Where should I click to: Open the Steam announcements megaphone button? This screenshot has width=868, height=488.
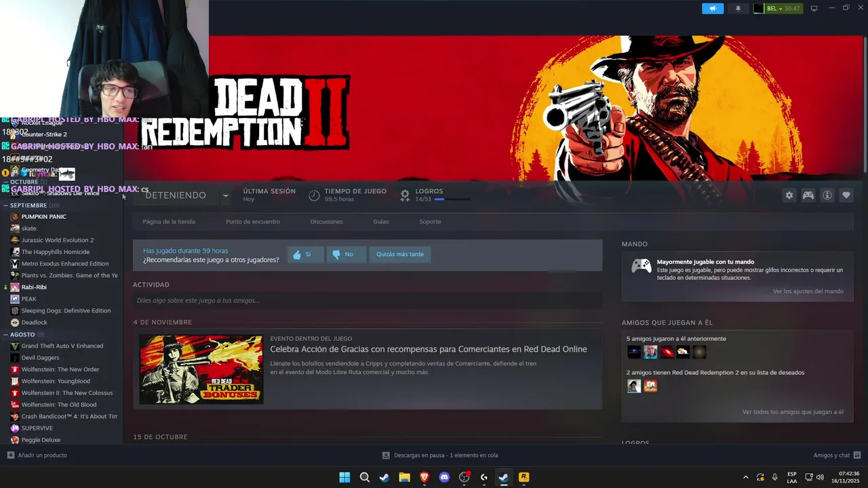pyautogui.click(x=713, y=8)
